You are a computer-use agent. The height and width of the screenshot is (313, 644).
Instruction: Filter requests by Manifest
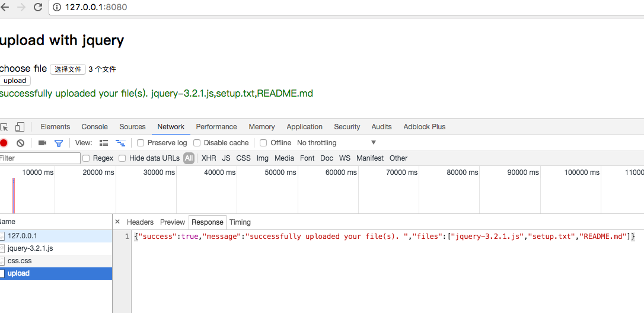369,158
